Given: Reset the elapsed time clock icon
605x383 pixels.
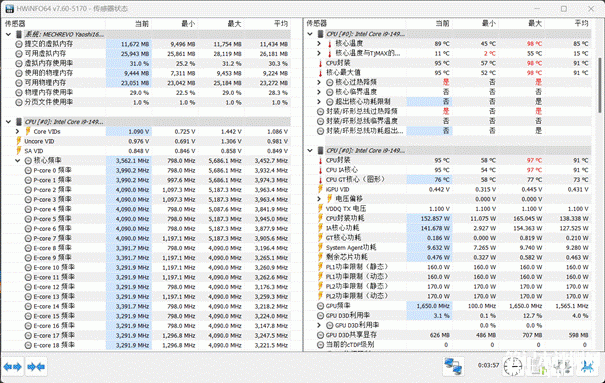Looking at the screenshot, I should click(x=513, y=366).
